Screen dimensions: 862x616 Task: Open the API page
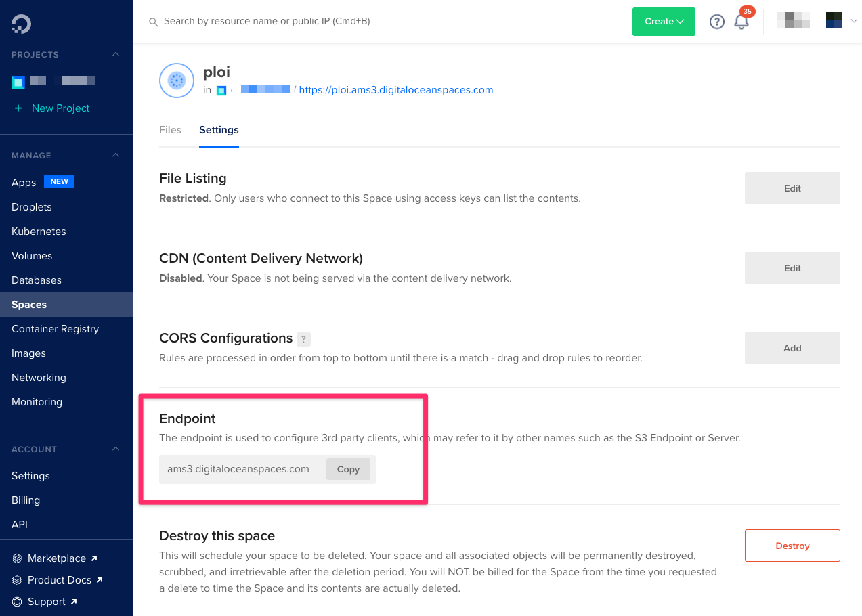click(x=20, y=525)
